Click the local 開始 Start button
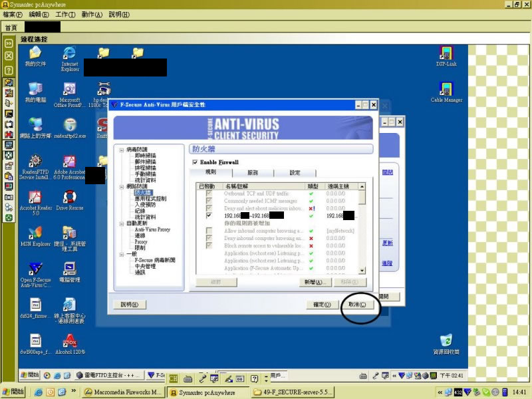Image resolution: width=532 pixels, height=399 pixels. (13, 392)
